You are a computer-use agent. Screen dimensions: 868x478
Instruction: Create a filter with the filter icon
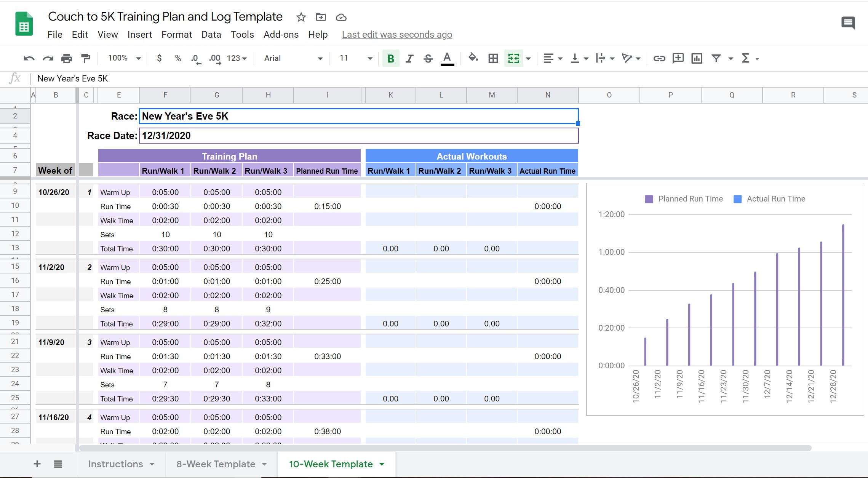coord(716,58)
